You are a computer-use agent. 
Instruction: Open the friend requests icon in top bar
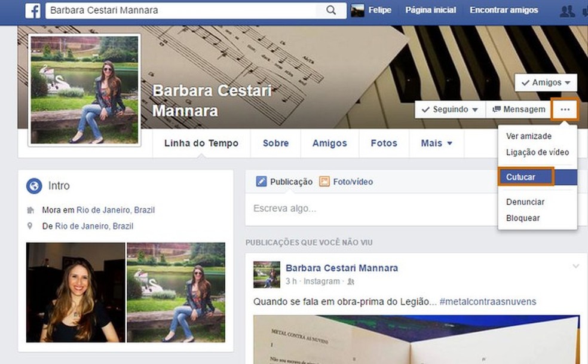coord(567,11)
